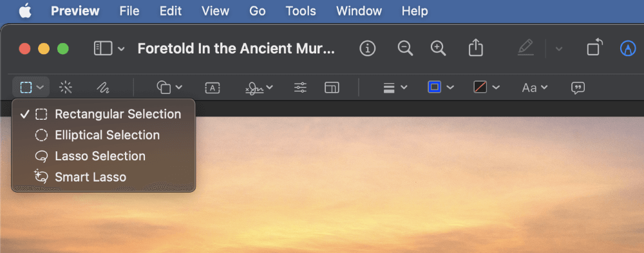Click the sidebar view icon
Screen dimensions: 644x253
click(102, 49)
